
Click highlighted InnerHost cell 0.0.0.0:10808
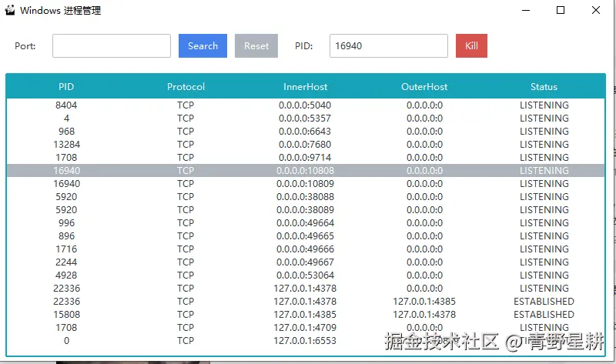(305, 170)
